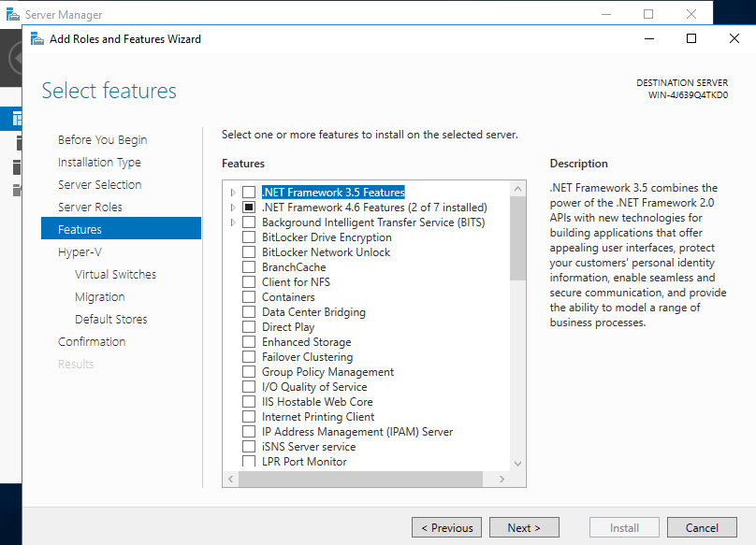Check the Containers feature checkbox

coord(249,297)
